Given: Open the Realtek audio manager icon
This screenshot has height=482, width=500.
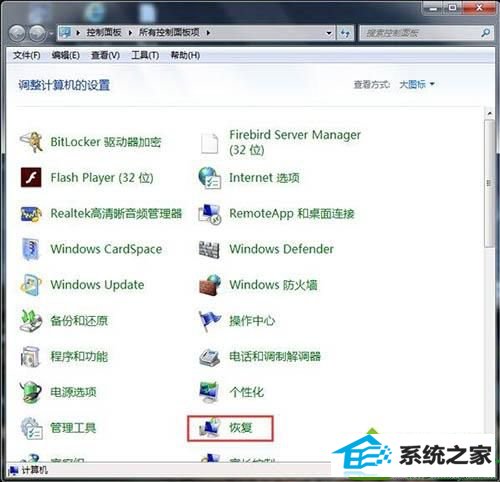Looking at the screenshot, I should [31, 214].
